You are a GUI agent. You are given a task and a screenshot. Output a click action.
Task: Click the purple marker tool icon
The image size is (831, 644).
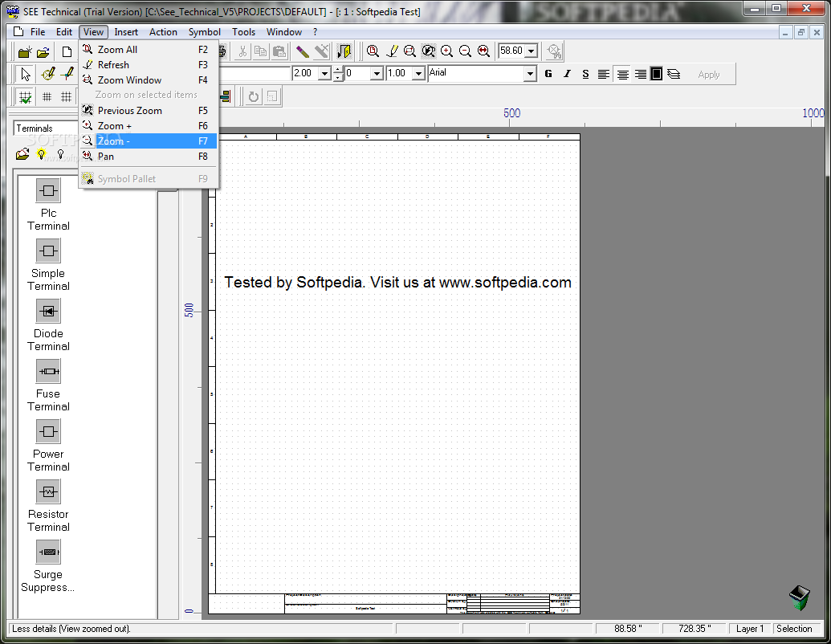click(302, 51)
